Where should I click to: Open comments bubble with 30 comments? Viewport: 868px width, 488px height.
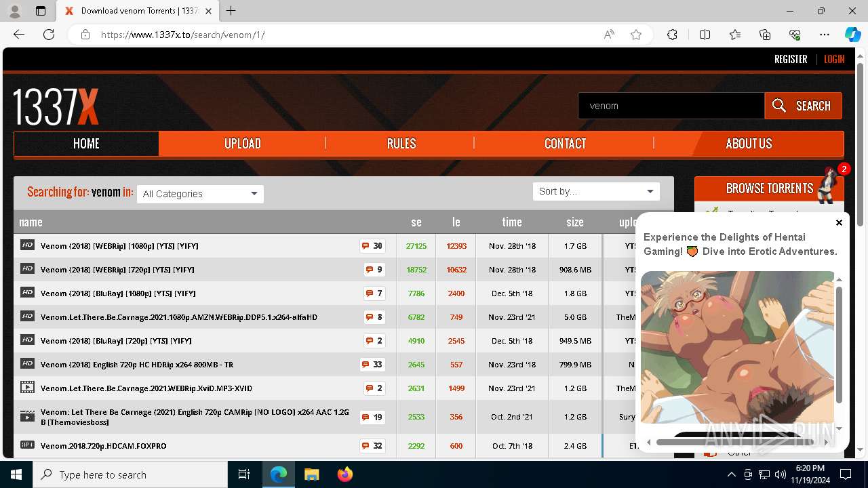[x=372, y=246]
